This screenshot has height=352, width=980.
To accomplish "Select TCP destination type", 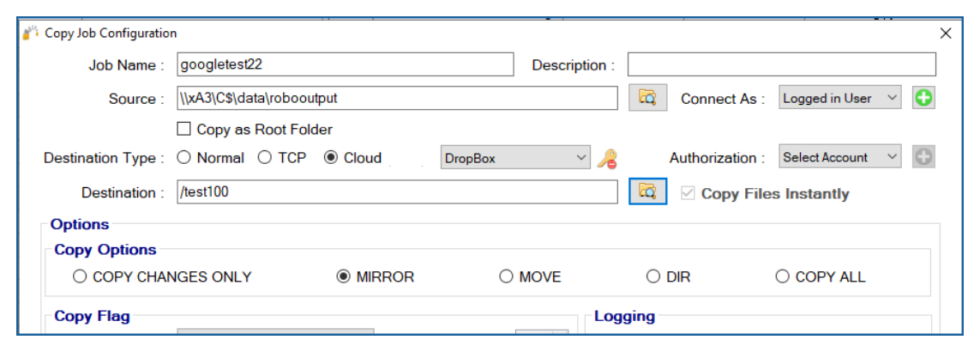I will tap(265, 158).
